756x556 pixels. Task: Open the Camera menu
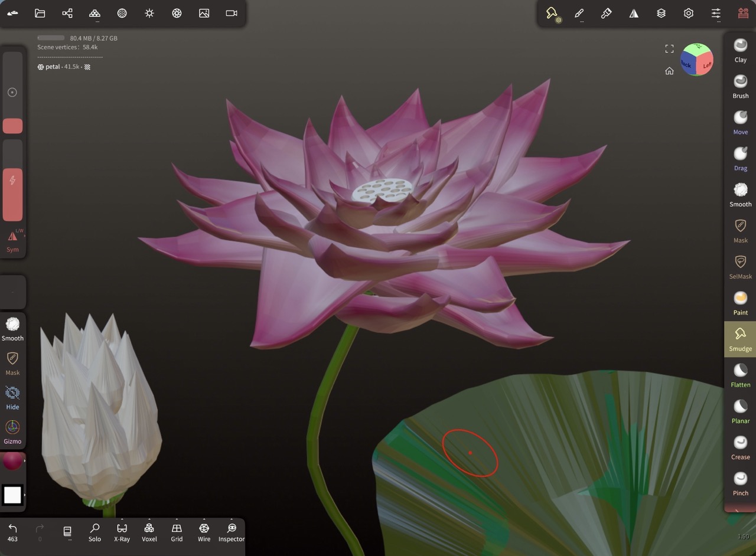[232, 13]
